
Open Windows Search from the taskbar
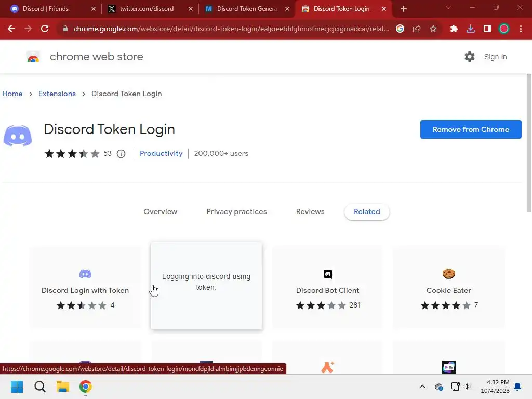click(40, 387)
